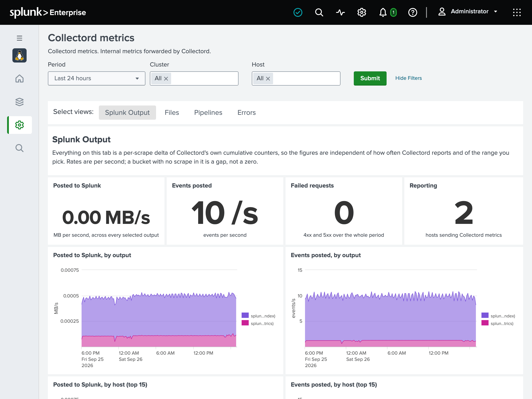Open the Activity pulse icon
The width and height of the screenshot is (532, 399).
340,12
